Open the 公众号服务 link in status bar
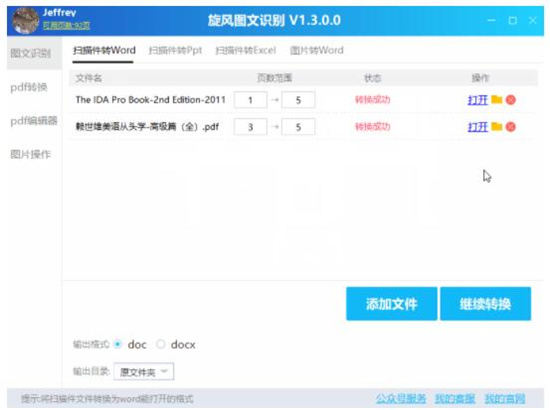The height and width of the screenshot is (410, 550). 401,398
